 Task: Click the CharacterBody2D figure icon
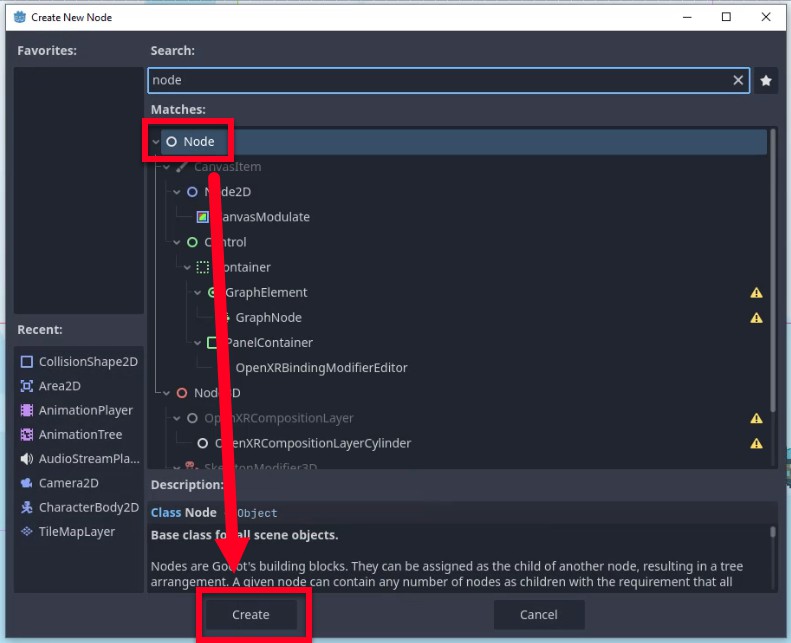point(27,507)
